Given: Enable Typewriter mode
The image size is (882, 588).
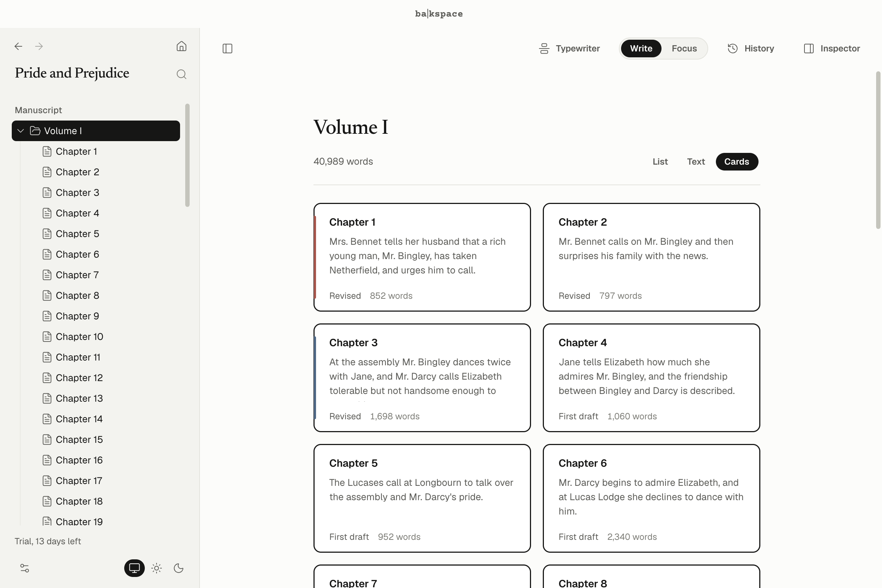Looking at the screenshot, I should [569, 49].
